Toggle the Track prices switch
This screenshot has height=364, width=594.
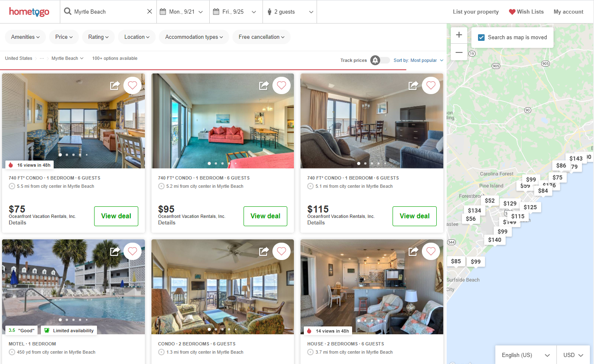point(380,60)
